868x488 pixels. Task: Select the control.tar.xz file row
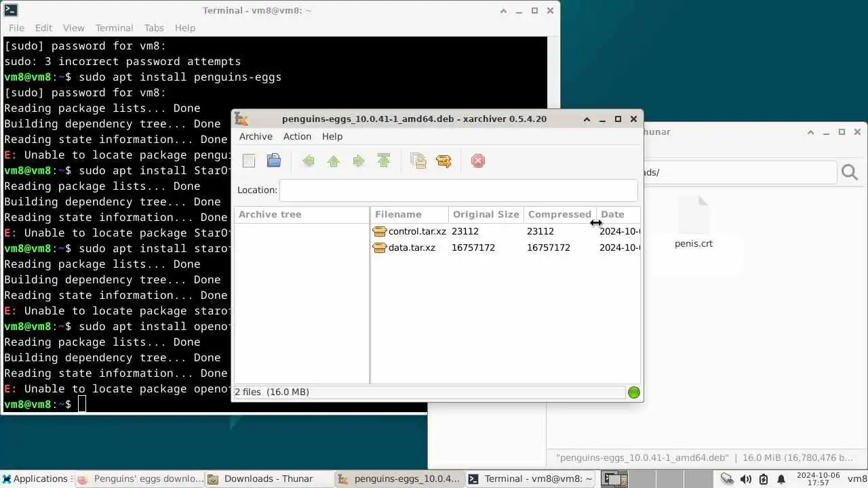pos(505,231)
